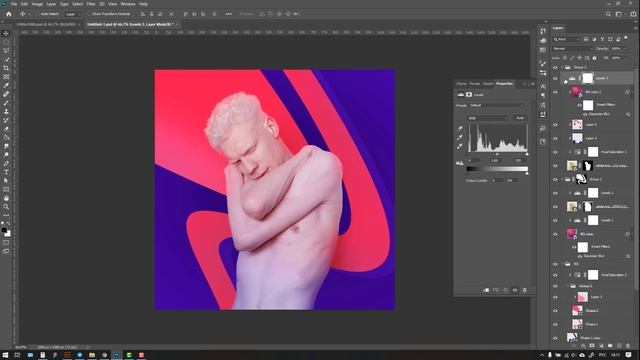Screen dimensions: 640x360
Task: Open the Windows Start menu
Action: tap(5, 355)
